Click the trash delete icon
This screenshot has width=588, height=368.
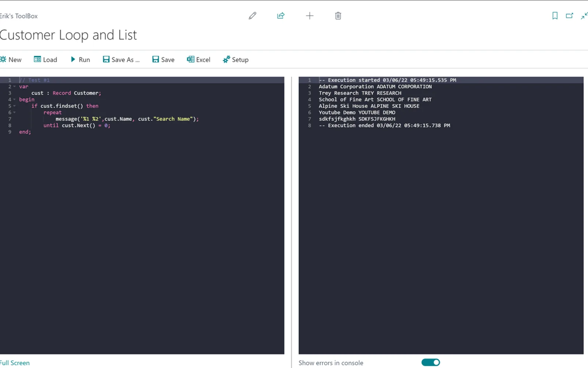338,16
